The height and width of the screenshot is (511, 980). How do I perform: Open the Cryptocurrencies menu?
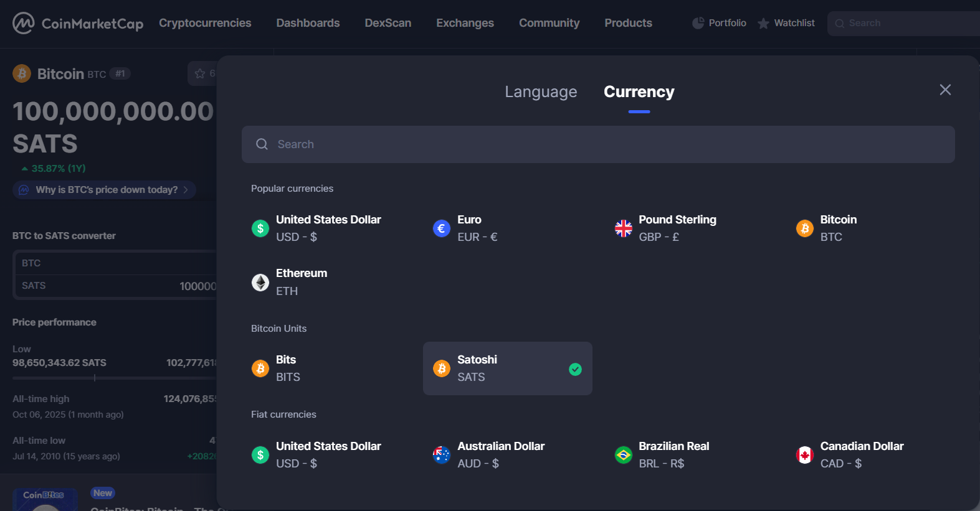tap(205, 23)
